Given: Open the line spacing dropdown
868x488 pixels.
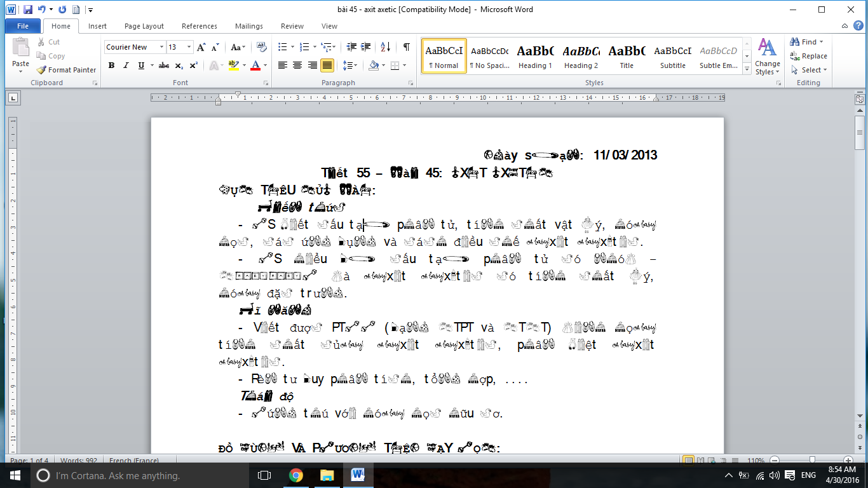Looking at the screenshot, I should click(349, 65).
